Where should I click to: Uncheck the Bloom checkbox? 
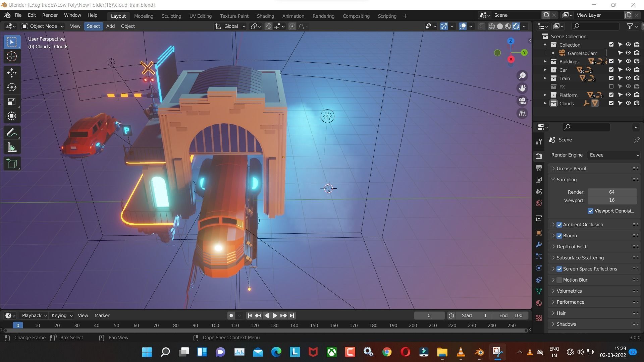pyautogui.click(x=559, y=236)
